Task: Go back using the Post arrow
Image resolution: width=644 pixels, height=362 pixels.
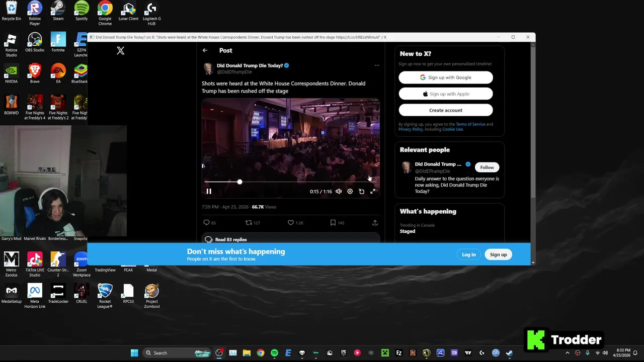Action: [x=205, y=50]
